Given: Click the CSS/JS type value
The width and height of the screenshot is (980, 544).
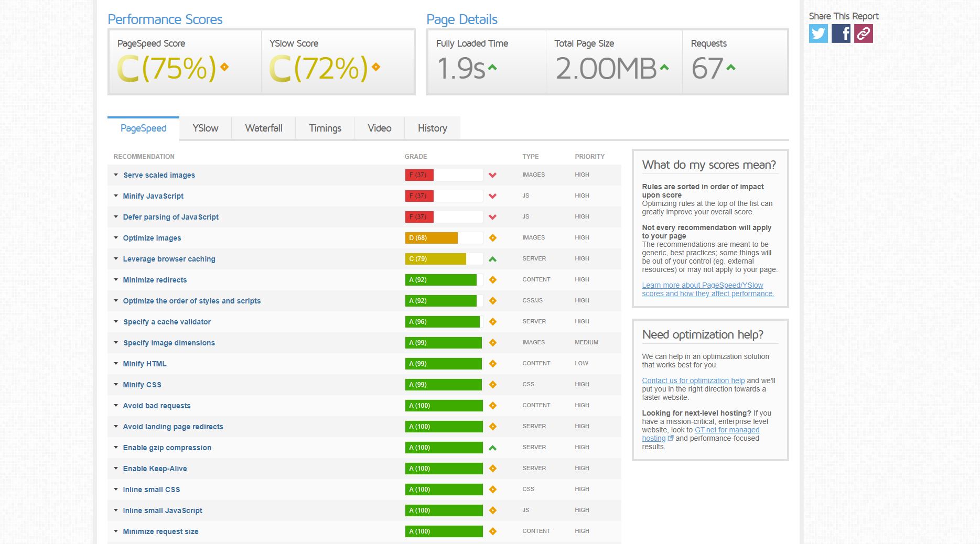Looking at the screenshot, I should tap(532, 300).
